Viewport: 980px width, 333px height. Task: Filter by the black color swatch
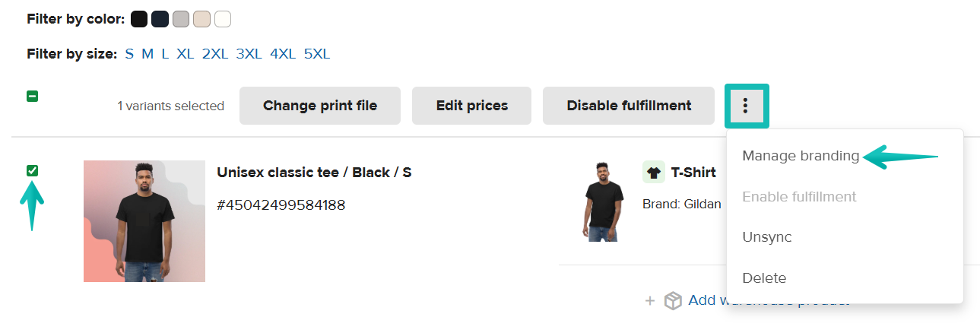[x=138, y=19]
